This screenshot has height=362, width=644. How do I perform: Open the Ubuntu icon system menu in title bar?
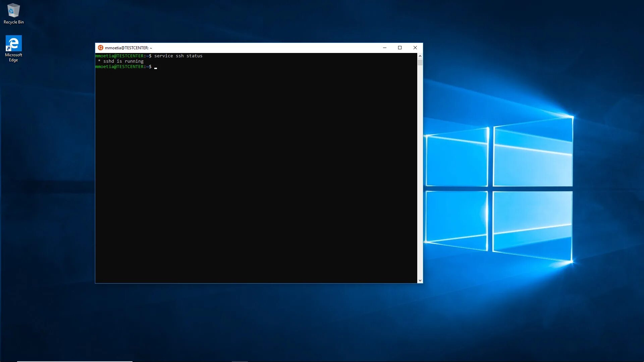(x=100, y=48)
